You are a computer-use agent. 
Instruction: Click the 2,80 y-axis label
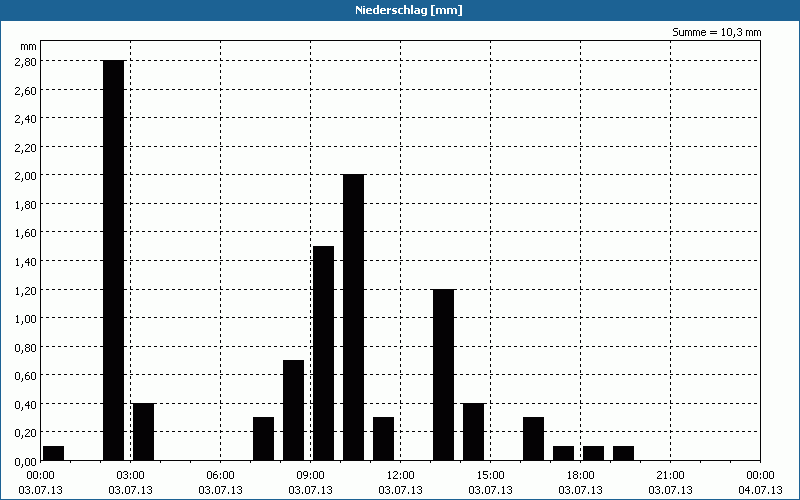click(x=26, y=61)
